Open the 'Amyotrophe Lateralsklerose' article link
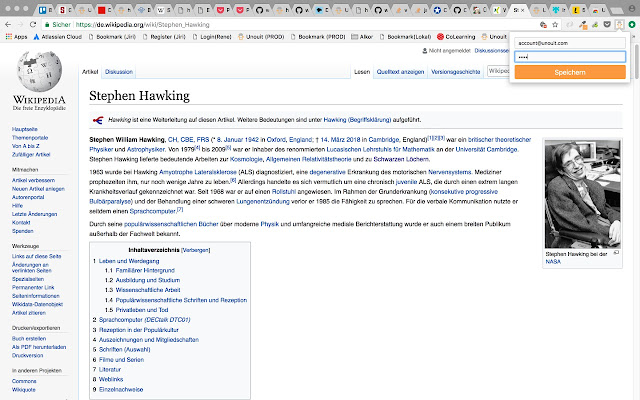Image resolution: width=640 pixels, height=400 pixels. (x=198, y=172)
